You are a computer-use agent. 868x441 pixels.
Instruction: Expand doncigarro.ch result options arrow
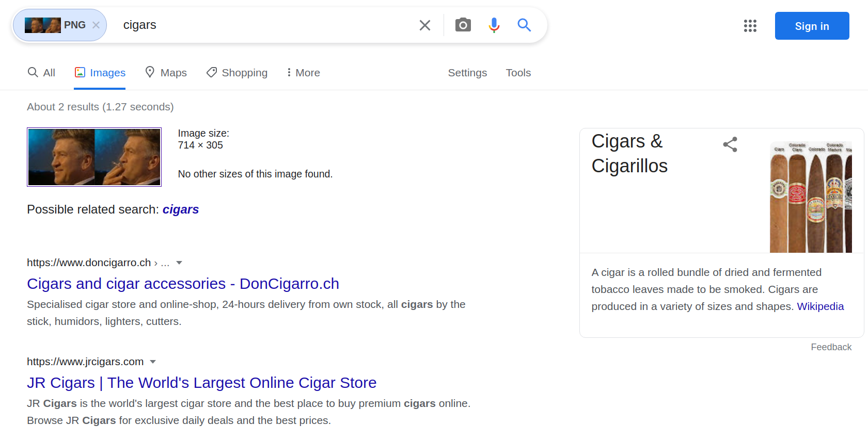tap(179, 263)
